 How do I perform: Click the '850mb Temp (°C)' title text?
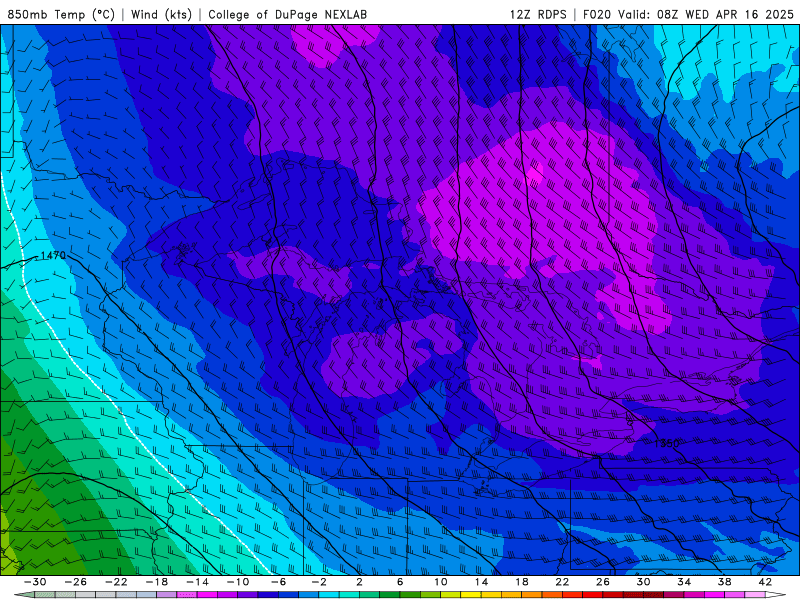pos(61,14)
